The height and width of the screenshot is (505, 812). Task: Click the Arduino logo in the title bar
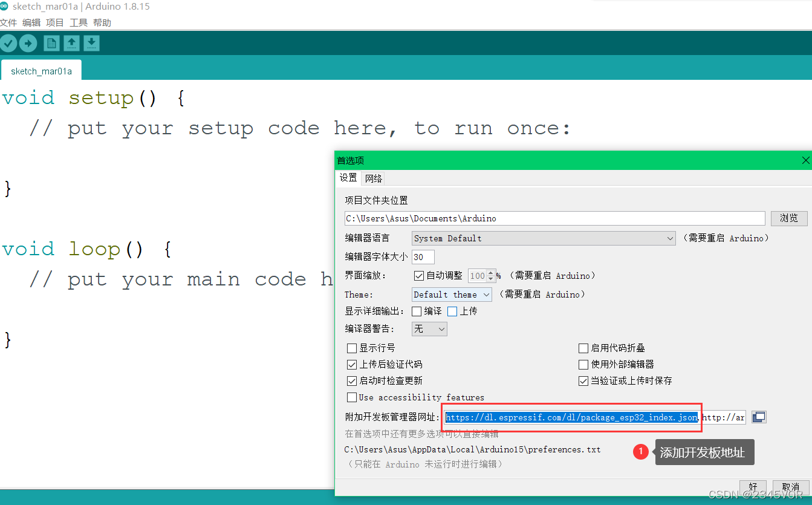[4, 7]
